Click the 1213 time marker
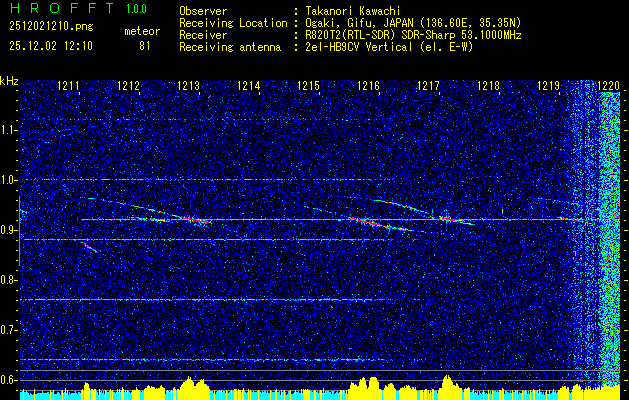The height and width of the screenshot is (400, 629). coord(189,85)
